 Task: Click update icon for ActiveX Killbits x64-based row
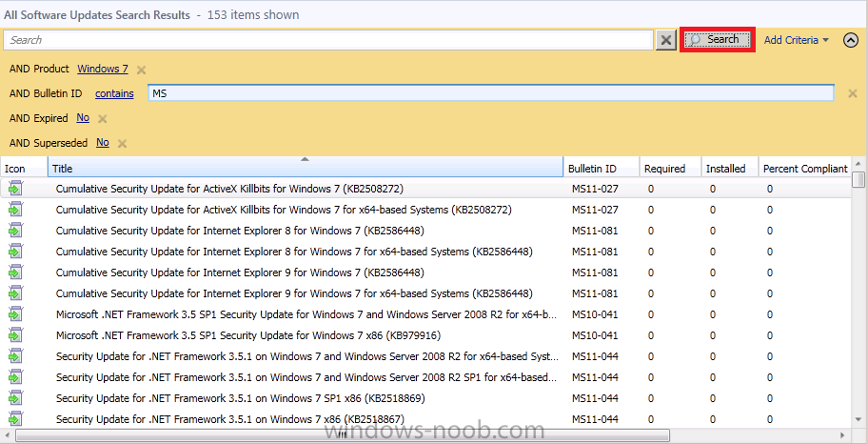15,210
